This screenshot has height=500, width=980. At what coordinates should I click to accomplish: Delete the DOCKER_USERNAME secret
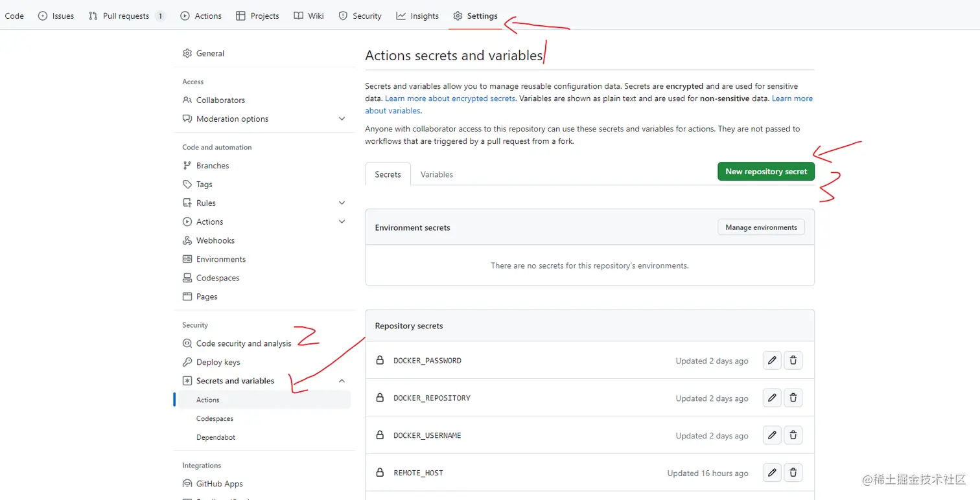[x=793, y=436]
